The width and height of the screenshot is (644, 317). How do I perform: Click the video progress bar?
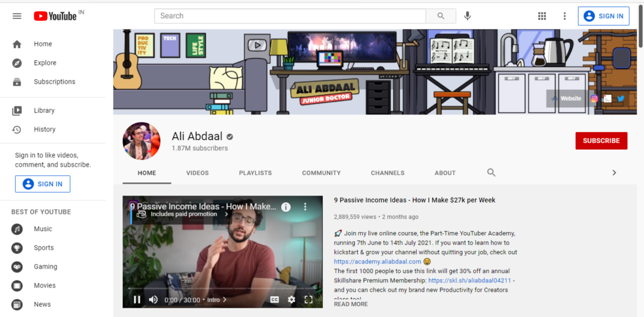223,289
